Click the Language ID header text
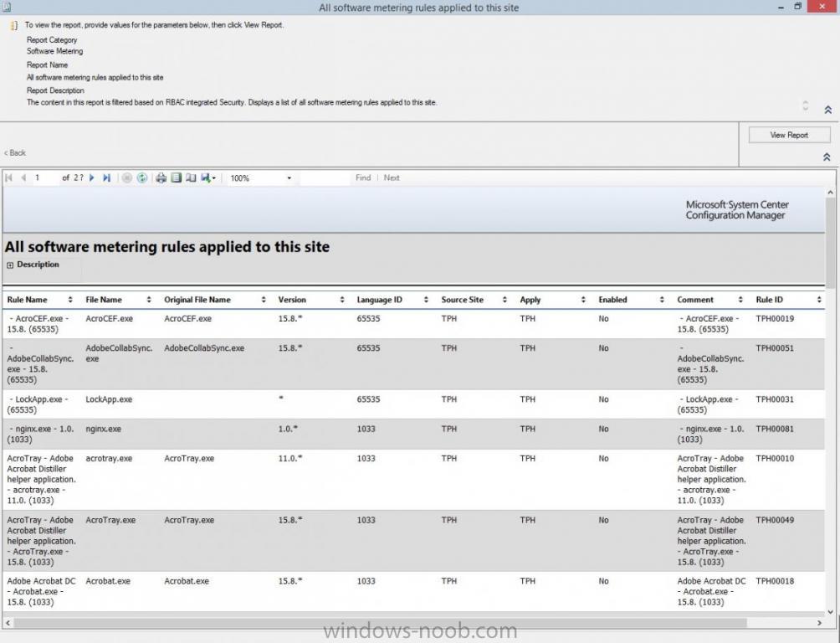Viewport: 840px width, 643px height. (379, 300)
